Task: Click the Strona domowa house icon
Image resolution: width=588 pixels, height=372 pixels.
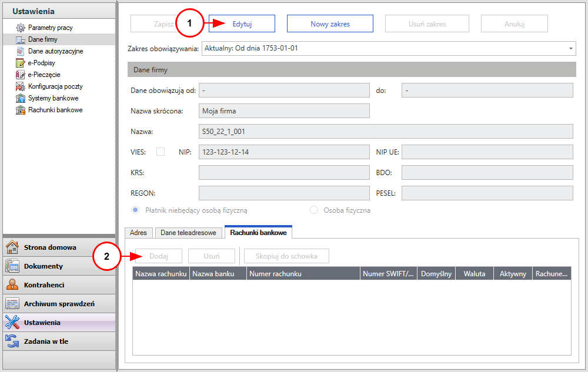Action: click(12, 247)
